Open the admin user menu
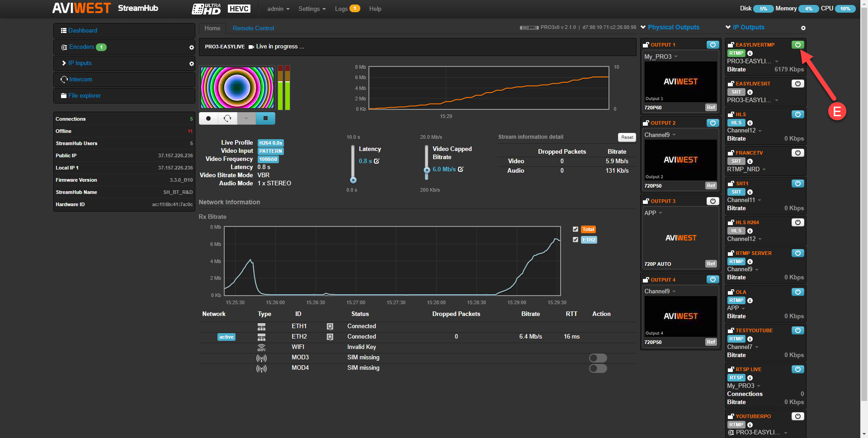 coord(278,9)
